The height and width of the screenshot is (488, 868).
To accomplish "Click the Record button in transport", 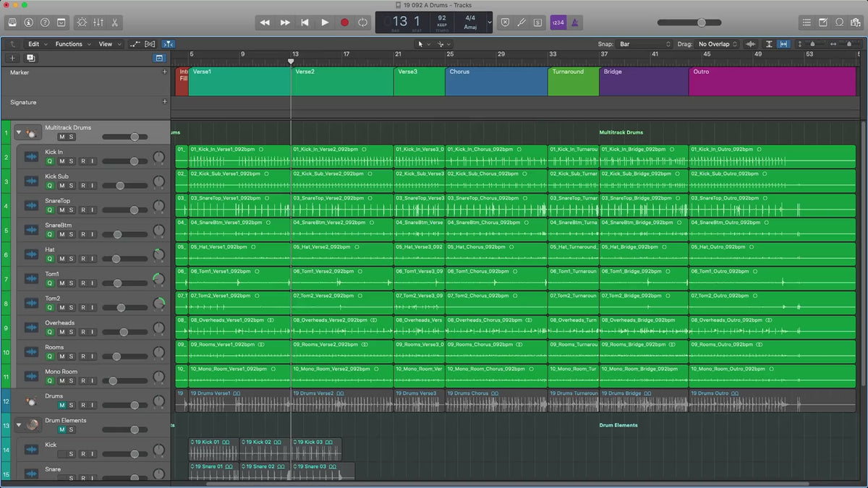I will point(344,22).
